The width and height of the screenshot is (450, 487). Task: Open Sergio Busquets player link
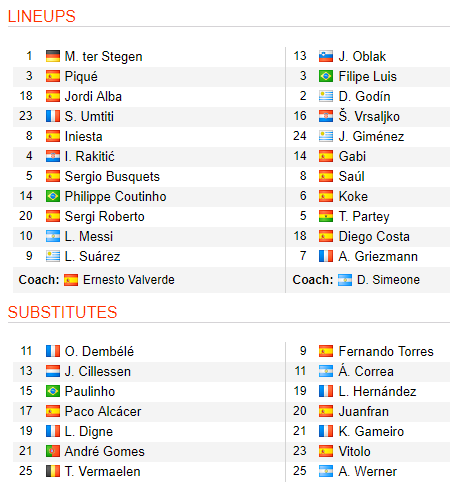[x=112, y=176]
